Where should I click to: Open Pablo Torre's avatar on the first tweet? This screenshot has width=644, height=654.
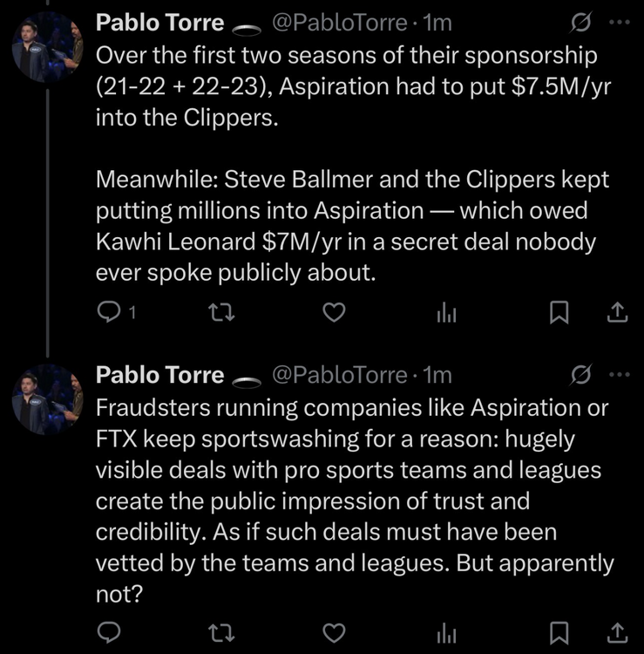point(47,48)
